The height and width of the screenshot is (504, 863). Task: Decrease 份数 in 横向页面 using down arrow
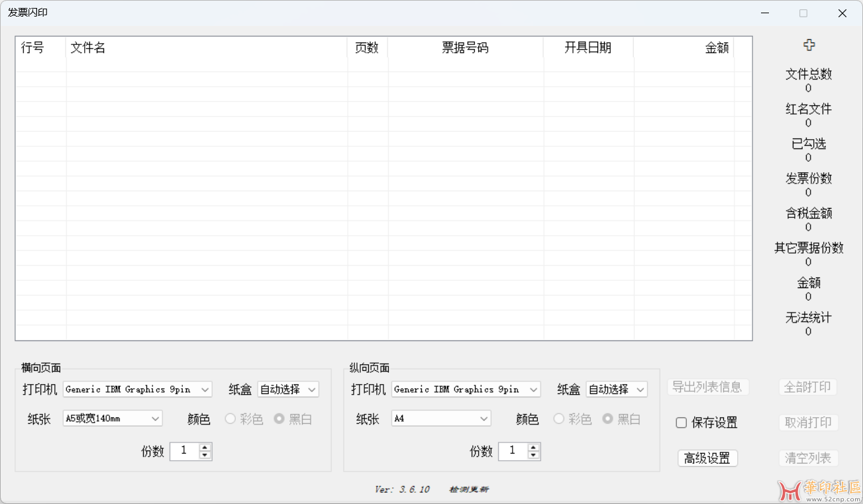pyautogui.click(x=205, y=455)
